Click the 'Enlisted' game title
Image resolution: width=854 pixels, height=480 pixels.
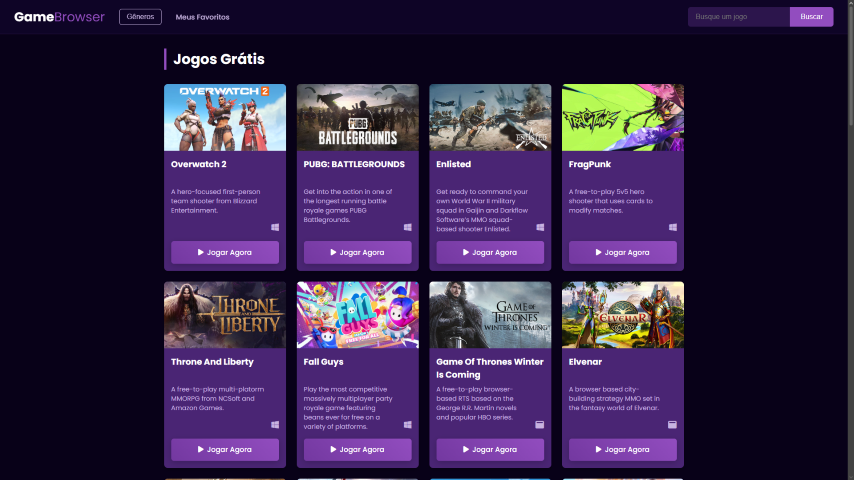[x=454, y=164]
